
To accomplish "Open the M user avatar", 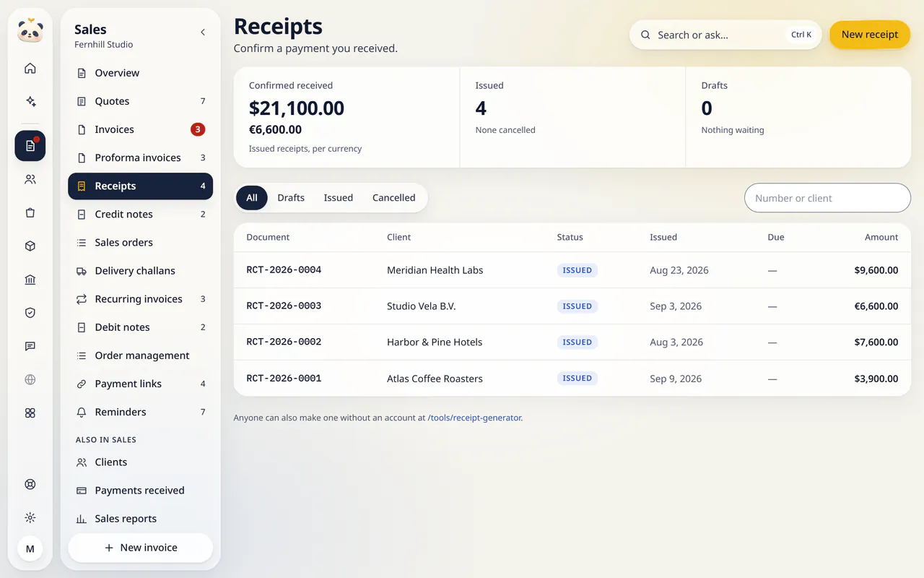I will click(30, 549).
